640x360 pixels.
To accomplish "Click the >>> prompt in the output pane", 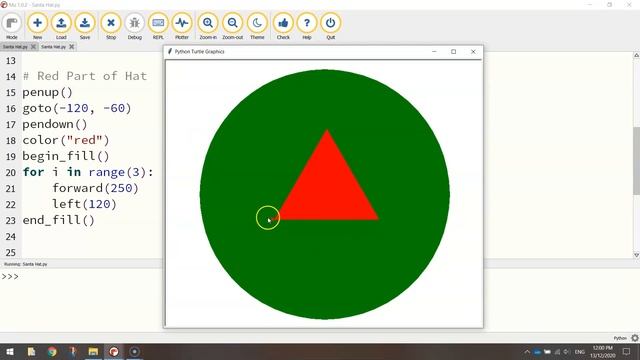I will [10, 276].
